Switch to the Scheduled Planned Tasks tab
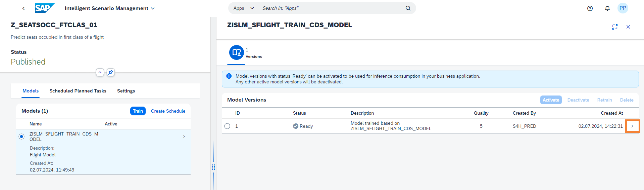 pyautogui.click(x=78, y=91)
